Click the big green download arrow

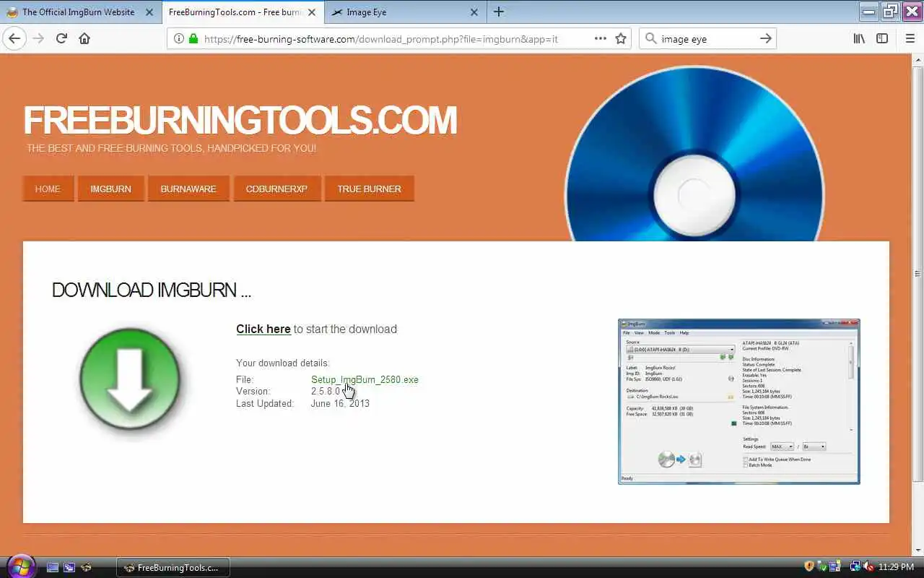(x=130, y=379)
